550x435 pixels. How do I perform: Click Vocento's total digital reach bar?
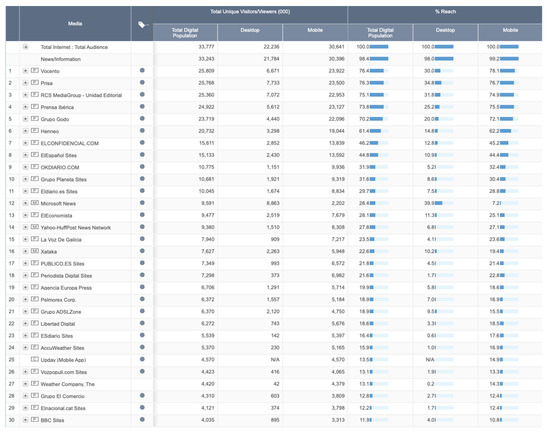pos(379,71)
